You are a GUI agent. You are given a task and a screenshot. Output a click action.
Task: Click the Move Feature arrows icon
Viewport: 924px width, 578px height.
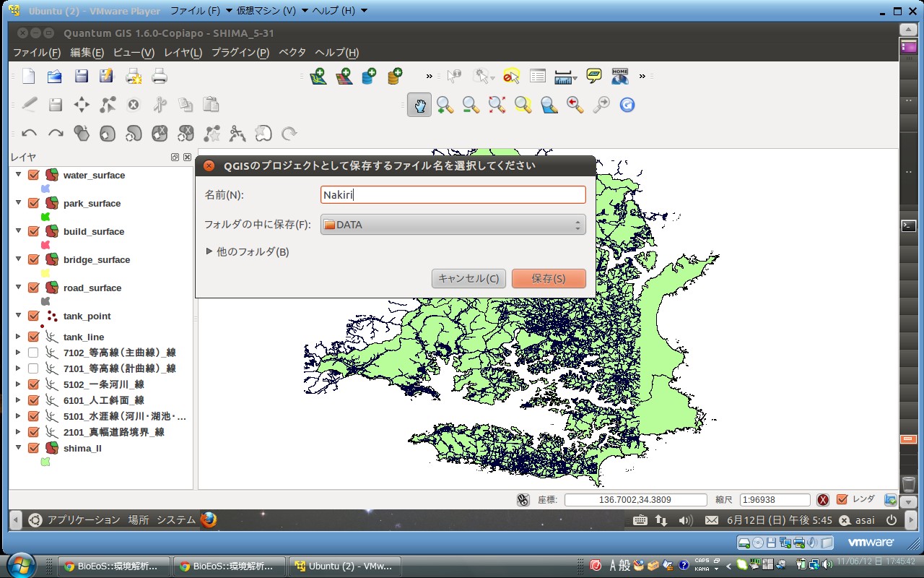[x=82, y=105]
